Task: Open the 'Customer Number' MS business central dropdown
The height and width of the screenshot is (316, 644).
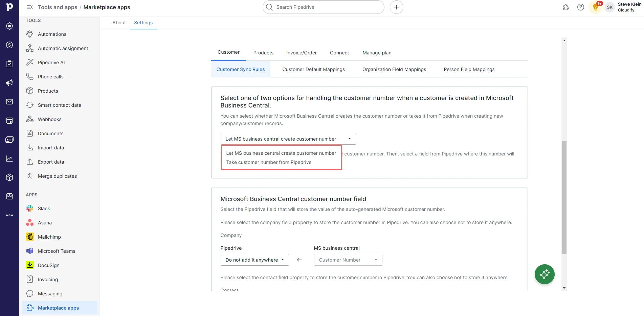Action: coord(348,260)
